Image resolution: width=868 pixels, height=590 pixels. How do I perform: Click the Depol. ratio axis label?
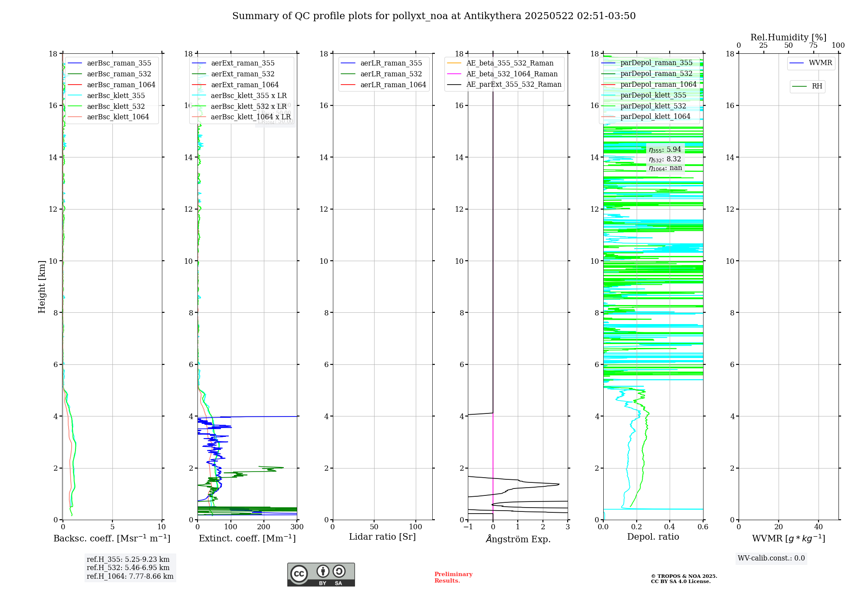click(653, 537)
